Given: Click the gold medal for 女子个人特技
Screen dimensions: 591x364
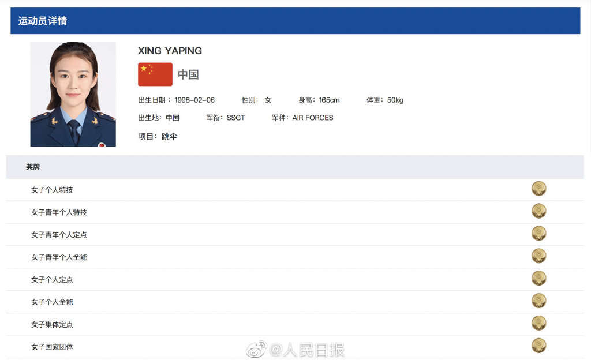Looking at the screenshot, I should click(538, 189).
